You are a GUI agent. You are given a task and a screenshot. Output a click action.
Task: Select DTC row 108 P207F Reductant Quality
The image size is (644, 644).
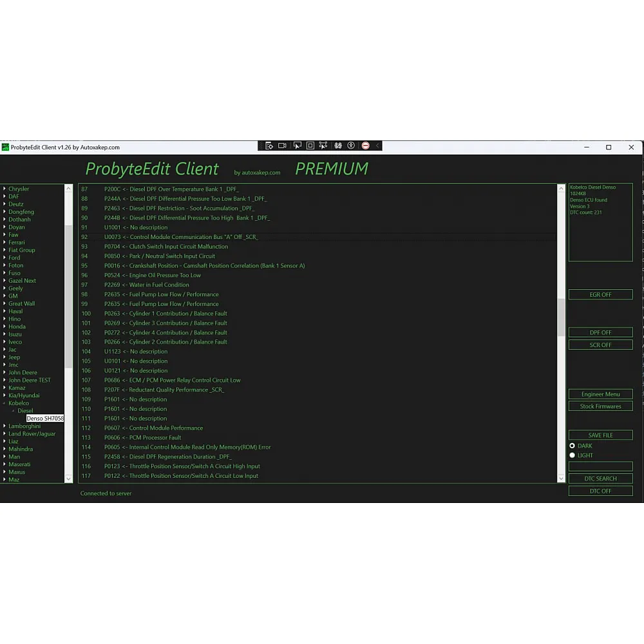164,390
